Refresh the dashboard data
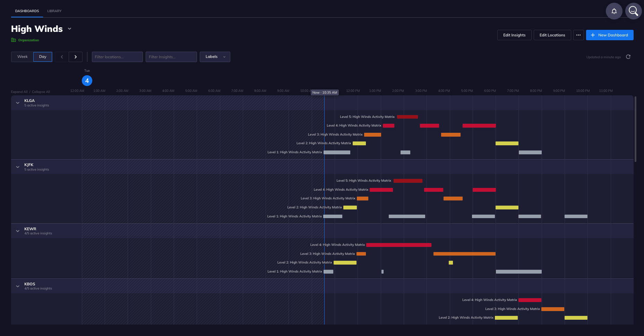644x336 pixels. pyautogui.click(x=628, y=57)
